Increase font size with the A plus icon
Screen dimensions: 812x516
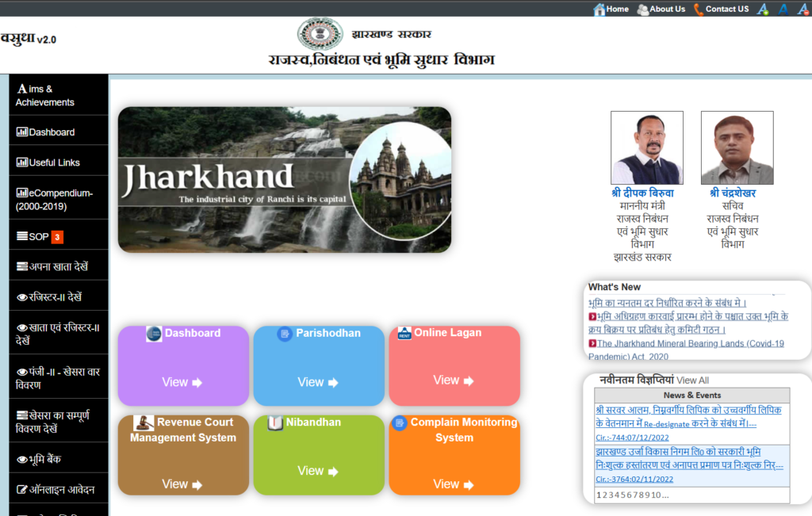click(x=763, y=9)
